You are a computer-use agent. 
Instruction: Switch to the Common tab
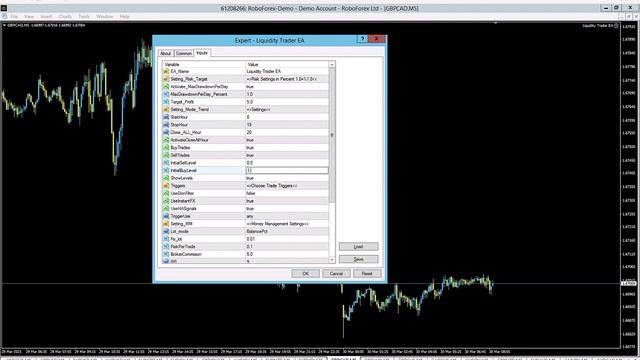[184, 53]
